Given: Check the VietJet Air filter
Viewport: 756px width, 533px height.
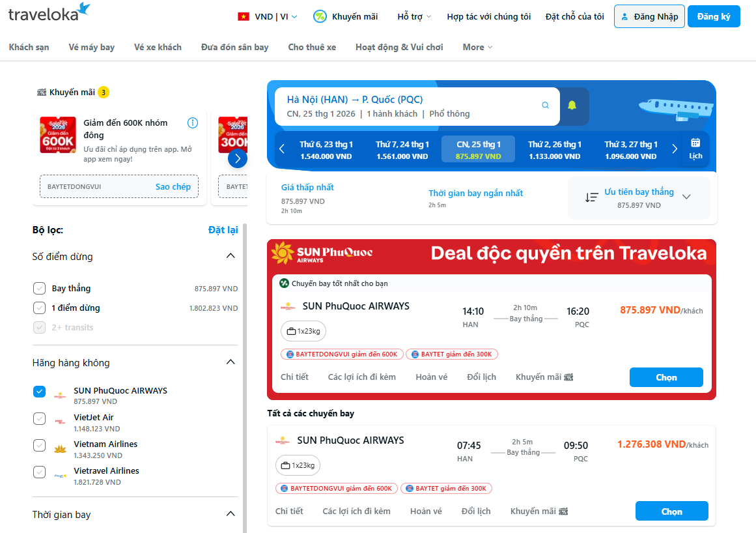Looking at the screenshot, I should point(39,418).
